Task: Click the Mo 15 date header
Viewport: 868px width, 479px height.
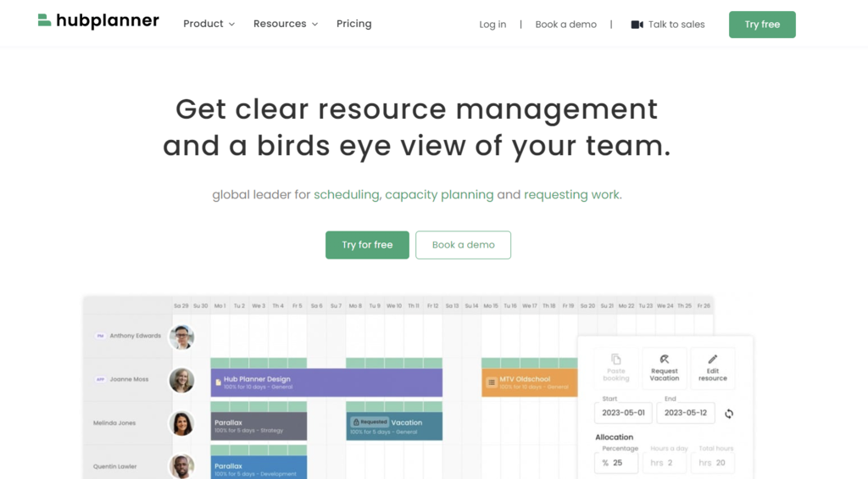Action: click(491, 306)
